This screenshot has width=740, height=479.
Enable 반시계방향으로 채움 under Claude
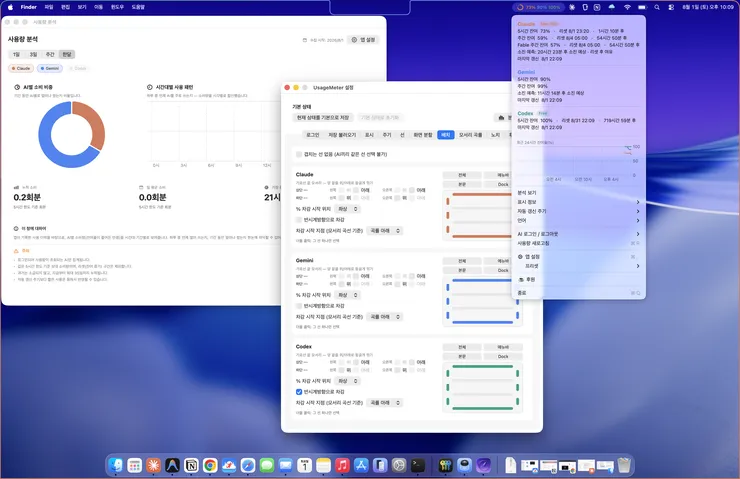299,219
